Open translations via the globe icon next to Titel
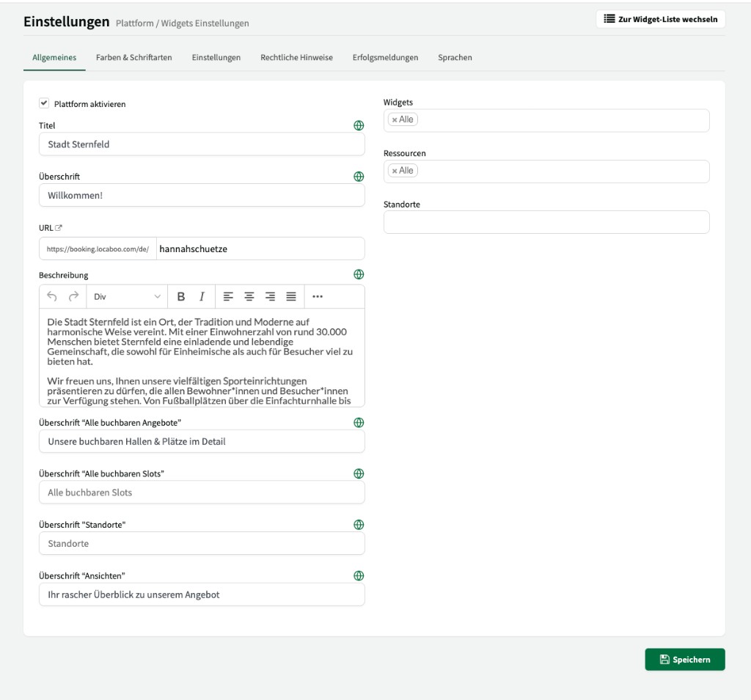The image size is (751, 700). (359, 125)
